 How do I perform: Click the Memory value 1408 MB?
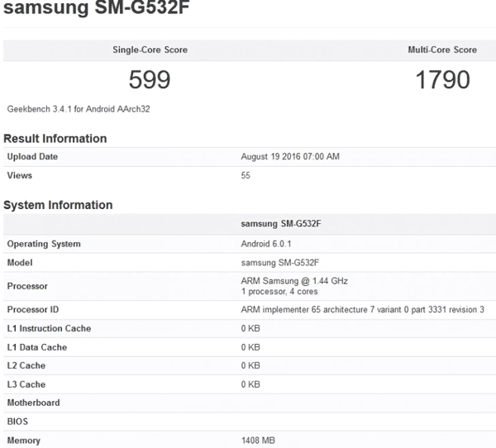tap(260, 441)
